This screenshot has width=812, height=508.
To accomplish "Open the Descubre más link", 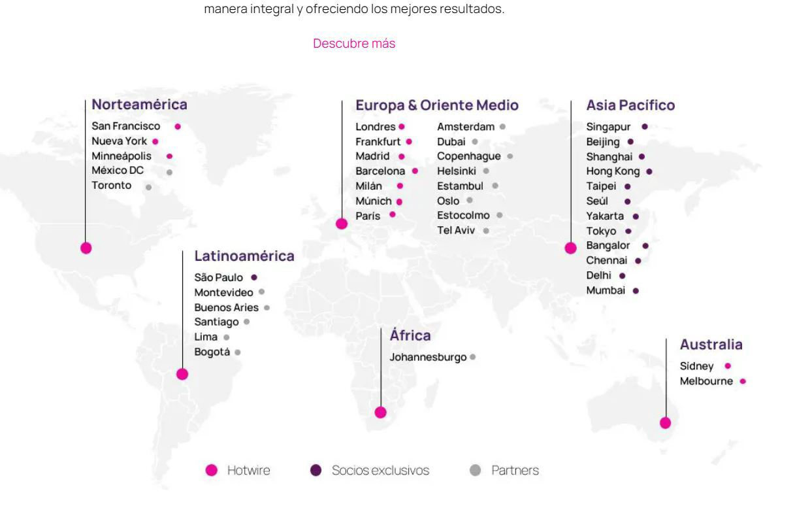I will pos(354,44).
